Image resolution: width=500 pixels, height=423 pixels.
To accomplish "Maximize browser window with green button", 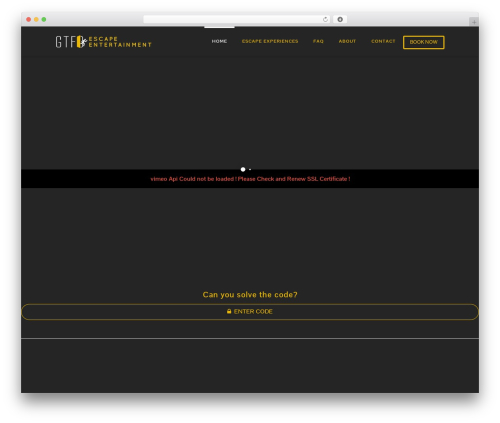I will 44,20.
